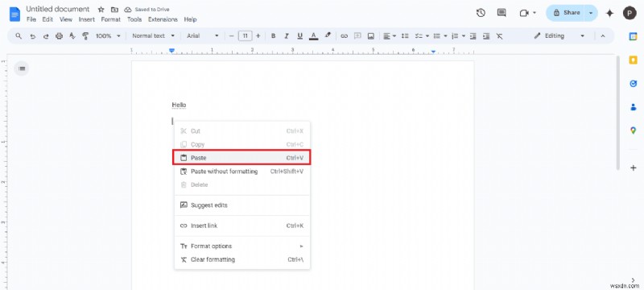Decrease the indent
Screen dimensions: 644x290
click(473, 36)
